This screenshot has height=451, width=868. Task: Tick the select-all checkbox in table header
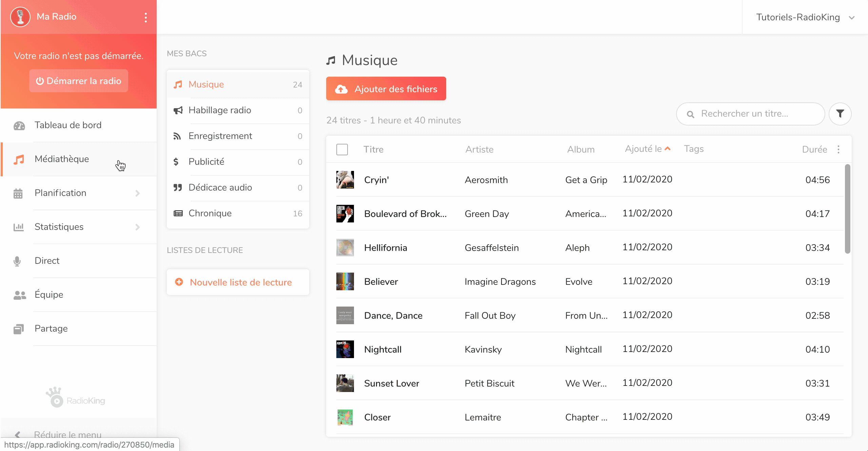(342, 150)
